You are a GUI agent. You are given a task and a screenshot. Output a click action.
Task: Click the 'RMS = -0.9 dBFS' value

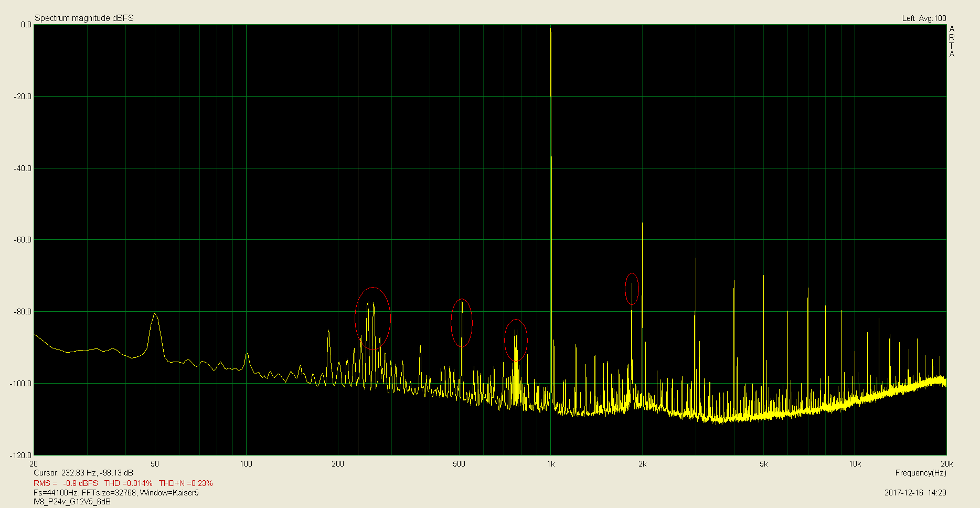[x=66, y=483]
